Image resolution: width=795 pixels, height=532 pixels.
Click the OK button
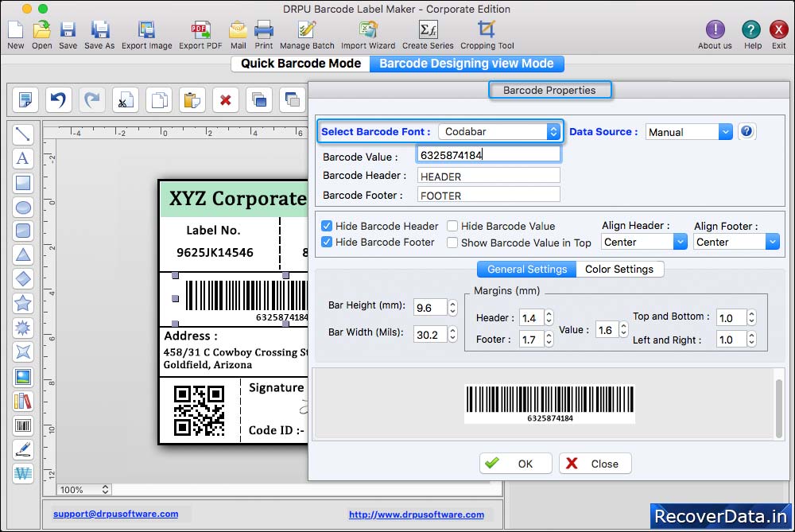coord(516,464)
